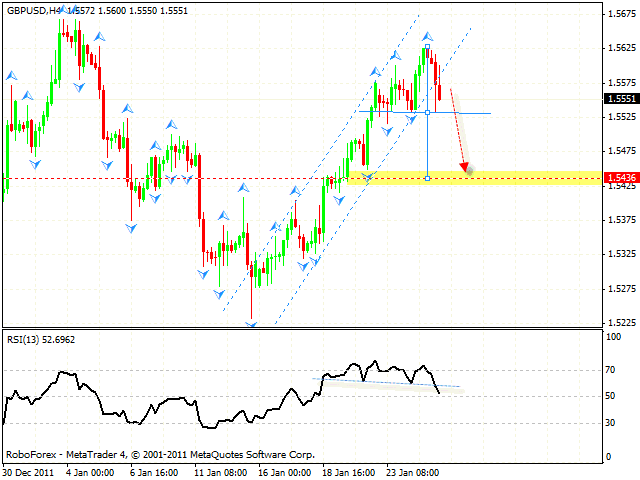640x480 pixels.
Task: Select the top handle of the blue vertical line
Action: [427, 47]
